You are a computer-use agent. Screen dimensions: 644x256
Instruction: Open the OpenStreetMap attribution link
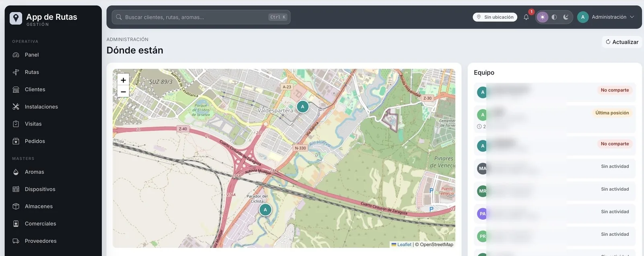pyautogui.click(x=436, y=244)
